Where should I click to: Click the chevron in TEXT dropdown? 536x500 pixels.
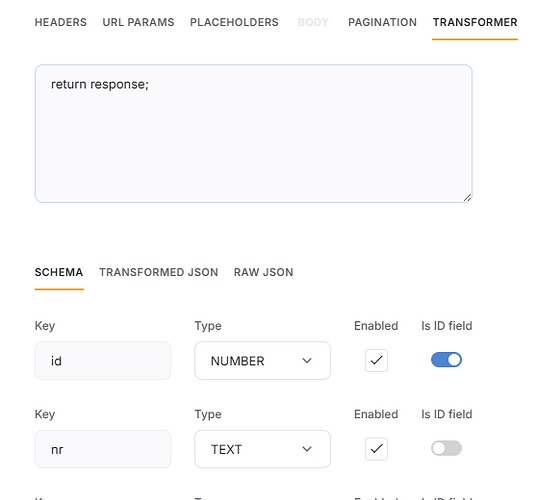(x=307, y=449)
